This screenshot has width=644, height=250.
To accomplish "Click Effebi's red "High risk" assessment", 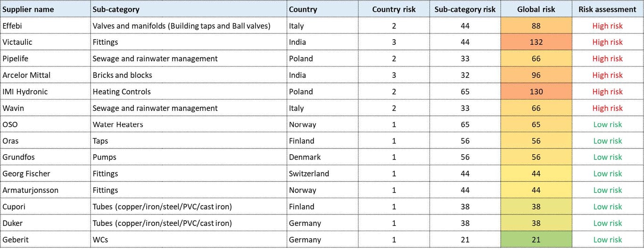I will pos(607,26).
